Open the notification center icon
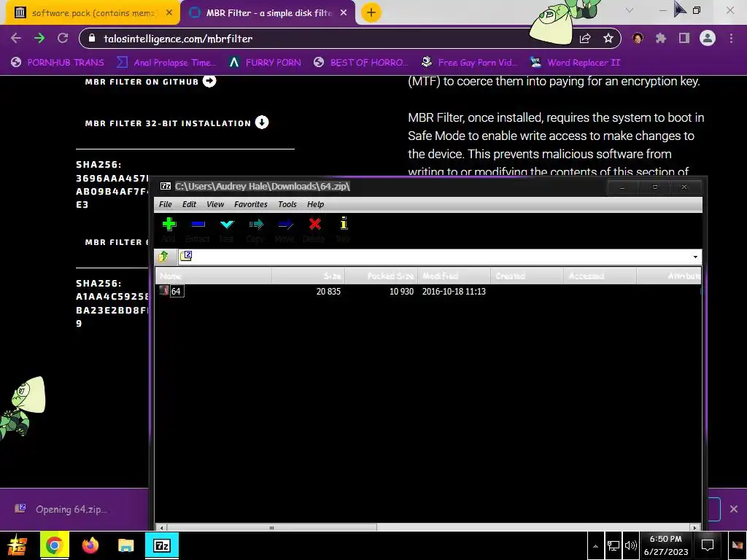The image size is (747, 560). click(708, 545)
